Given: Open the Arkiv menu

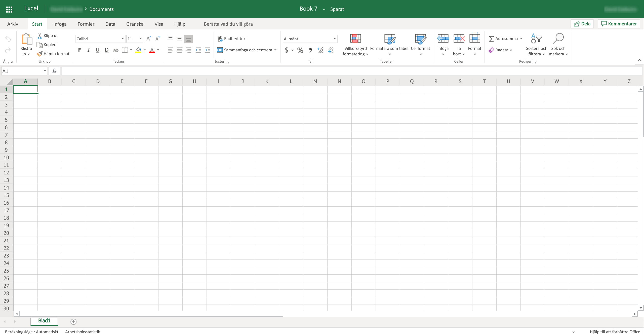Looking at the screenshot, I should point(13,24).
